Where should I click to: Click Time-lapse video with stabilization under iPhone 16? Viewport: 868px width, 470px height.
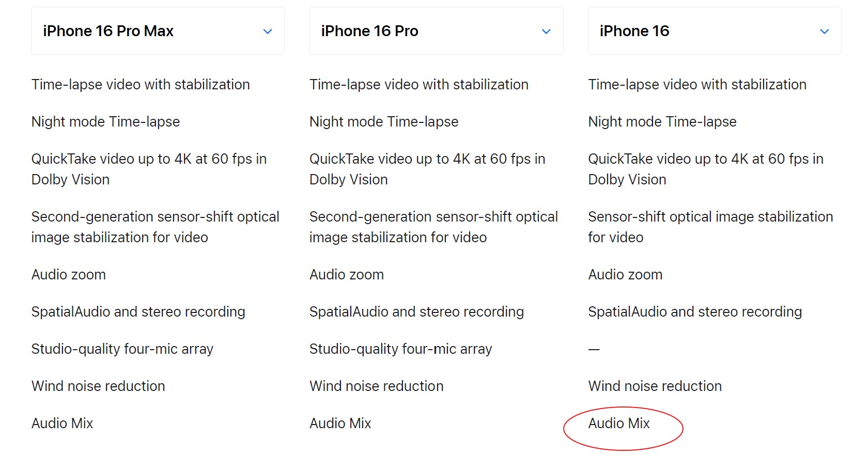point(697,85)
